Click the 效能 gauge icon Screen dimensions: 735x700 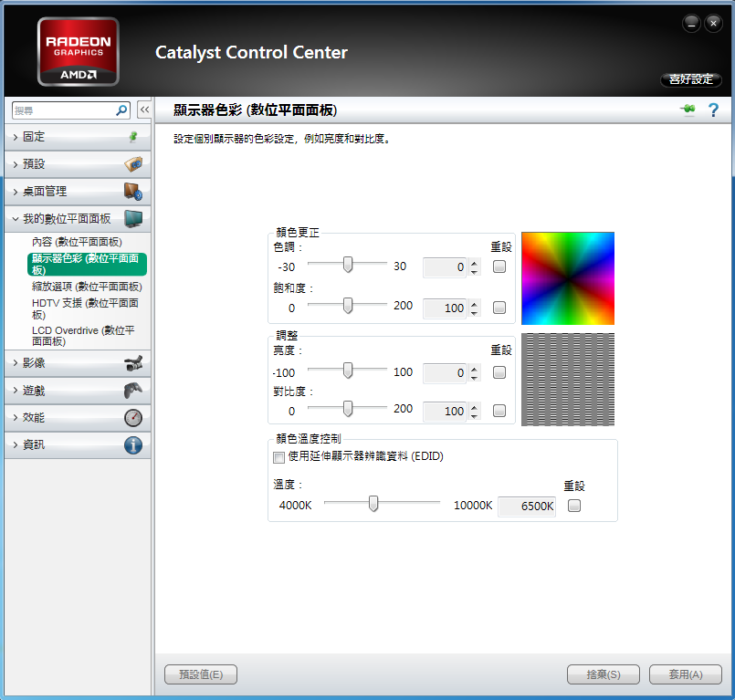coord(133,417)
